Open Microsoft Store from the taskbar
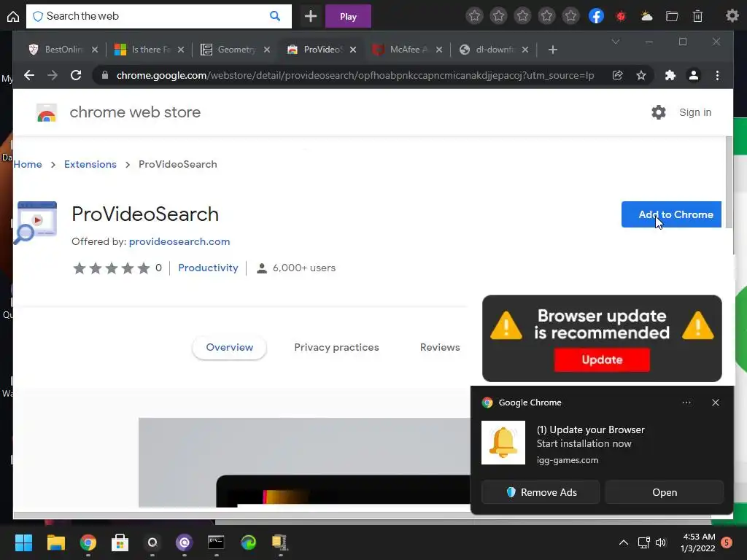Screen dimensions: 747x560 click(120, 542)
